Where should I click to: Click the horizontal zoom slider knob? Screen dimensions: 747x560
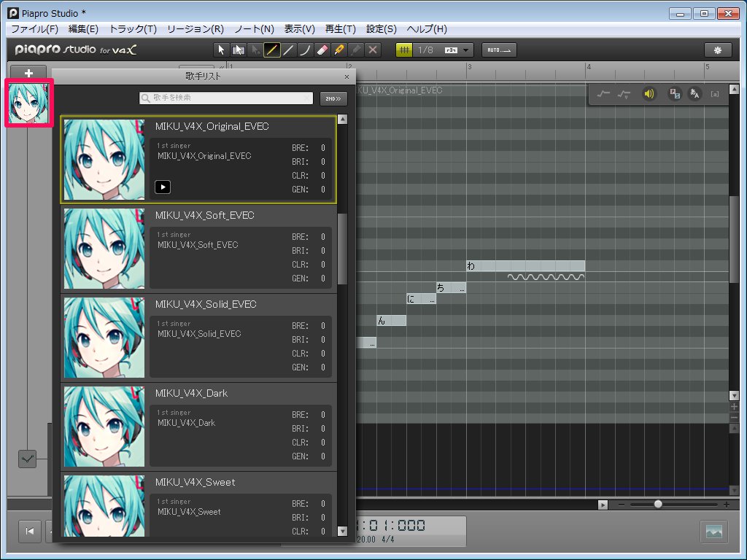[x=658, y=504]
